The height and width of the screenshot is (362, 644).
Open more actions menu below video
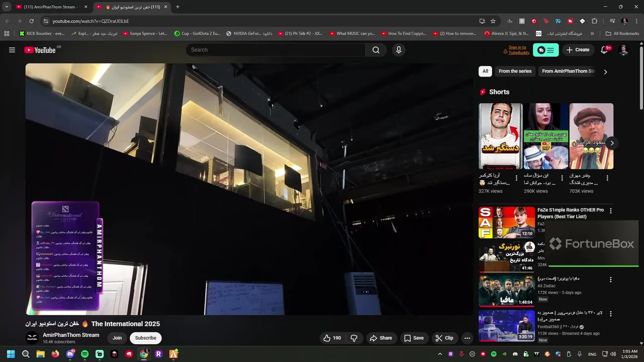pyautogui.click(x=467, y=338)
